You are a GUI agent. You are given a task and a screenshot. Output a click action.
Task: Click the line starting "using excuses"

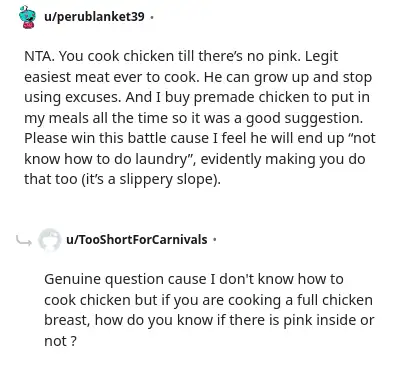[197, 97]
